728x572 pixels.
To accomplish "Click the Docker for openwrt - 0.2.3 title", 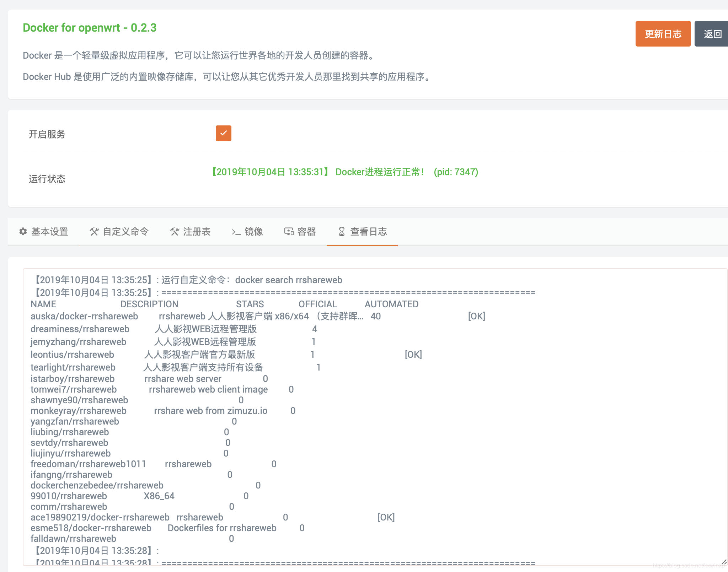I will (90, 28).
